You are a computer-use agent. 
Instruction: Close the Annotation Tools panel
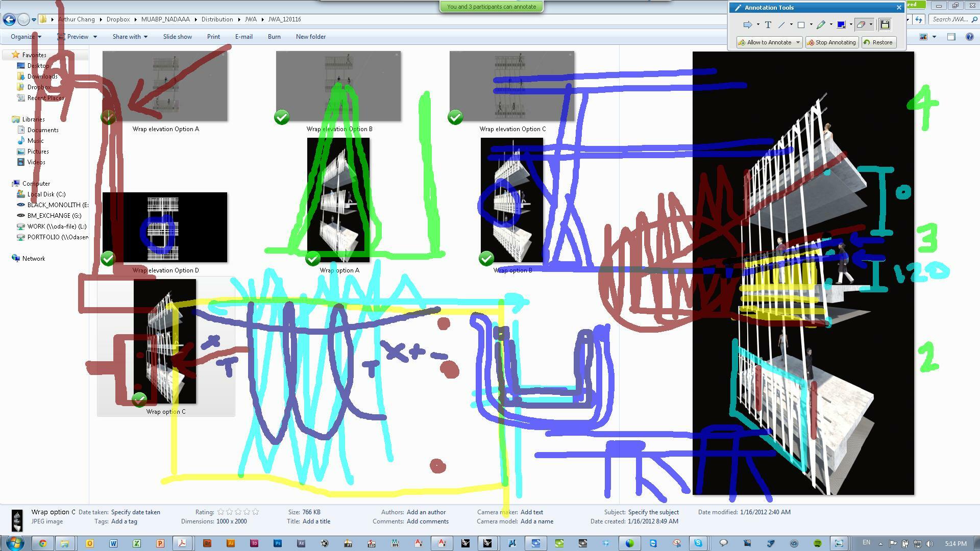click(x=899, y=8)
